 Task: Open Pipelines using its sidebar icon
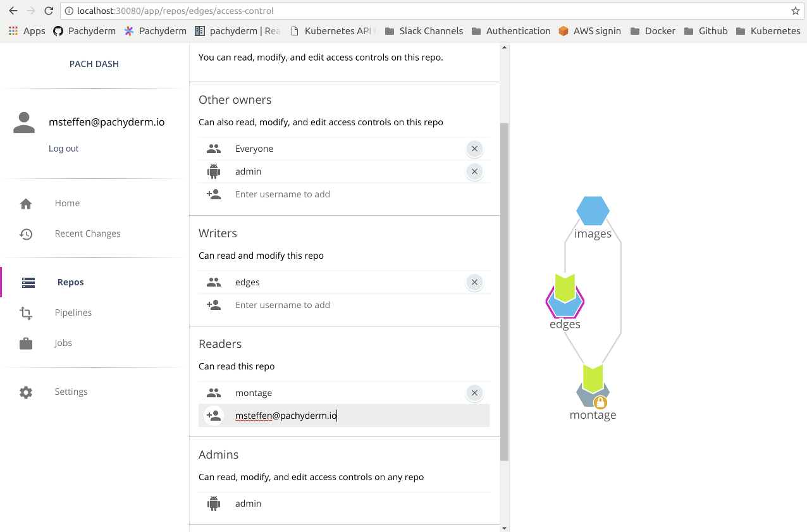click(x=26, y=312)
